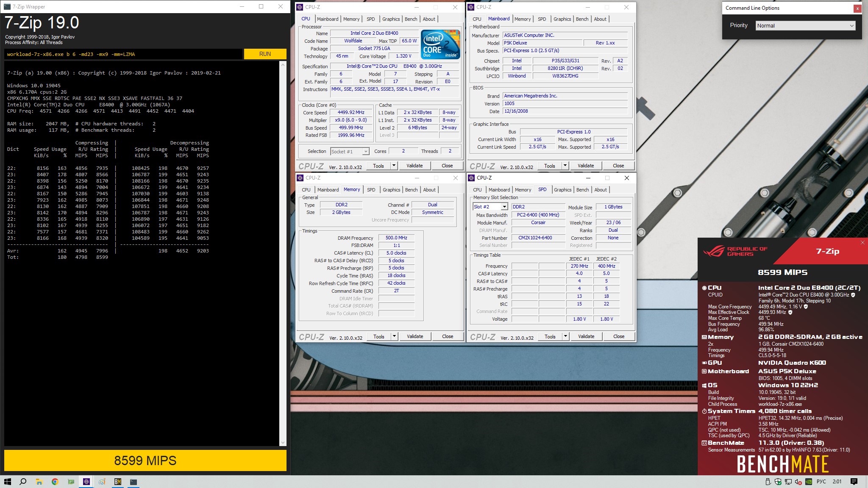Launch Google Chrome from taskbar
This screenshot has height=488, width=868.
coord(55,482)
